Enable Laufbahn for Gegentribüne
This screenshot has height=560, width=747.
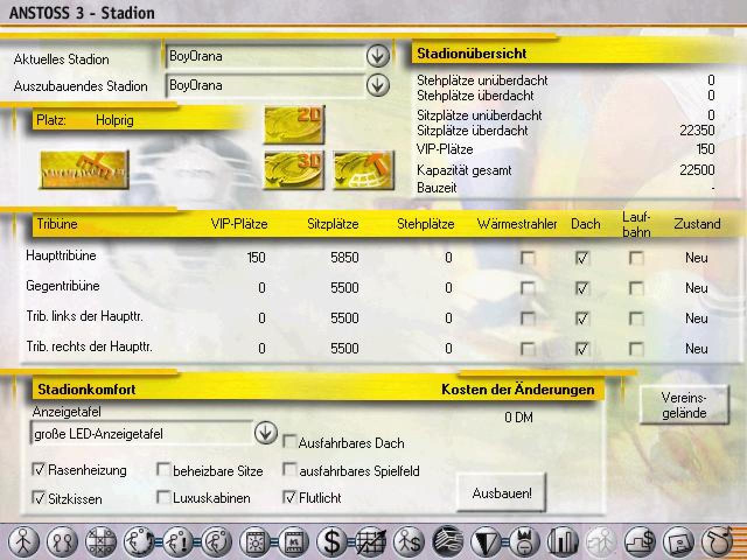click(x=636, y=288)
